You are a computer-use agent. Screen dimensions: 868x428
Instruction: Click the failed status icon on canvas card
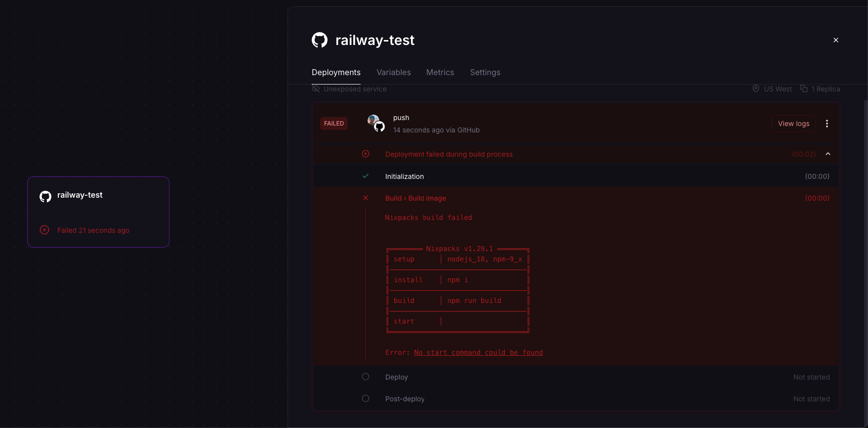[44, 230]
